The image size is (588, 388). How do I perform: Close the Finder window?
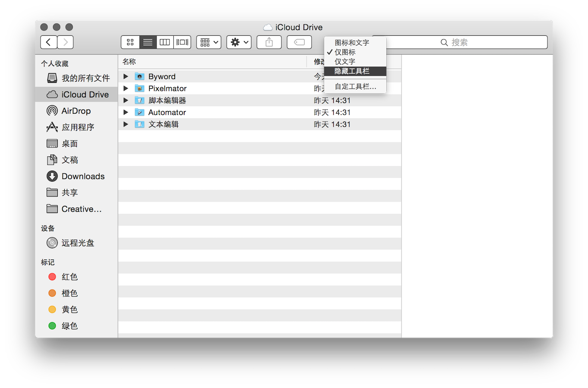[44, 27]
